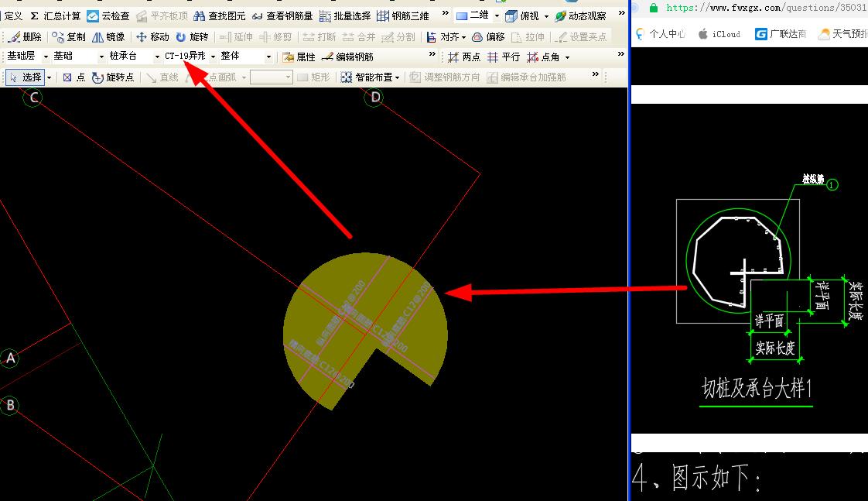Click the 切桩及承台大样1 drawing image
Screen dimensions: 868x501
tap(750, 268)
